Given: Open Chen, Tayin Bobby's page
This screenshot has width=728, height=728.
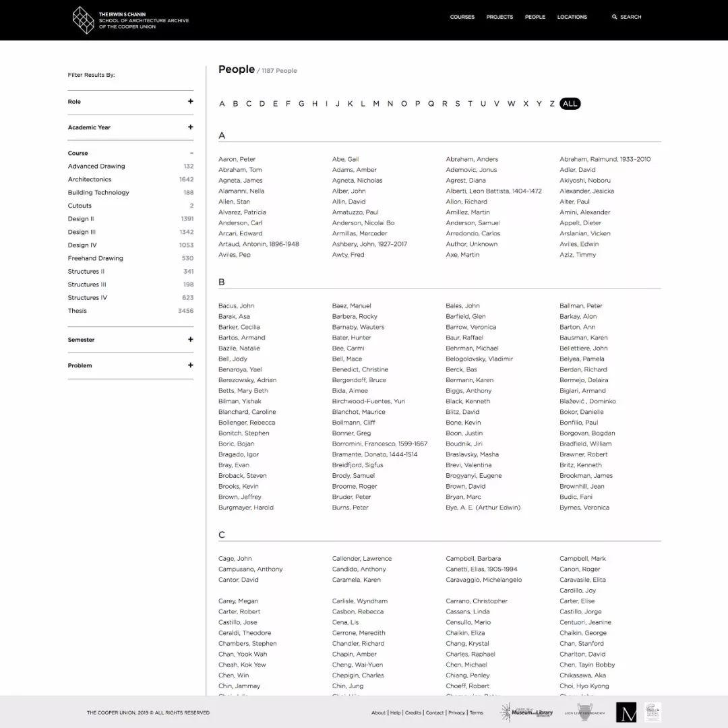Looking at the screenshot, I should click(x=587, y=665).
